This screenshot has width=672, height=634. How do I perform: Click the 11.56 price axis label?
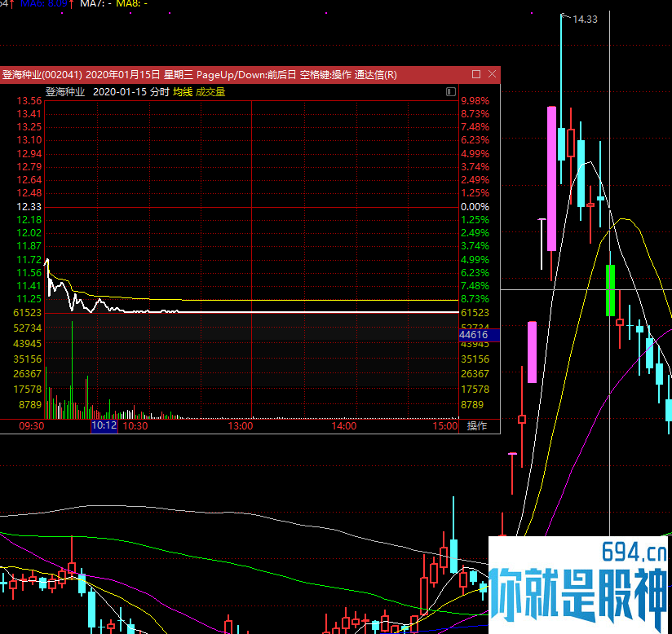[29, 273]
